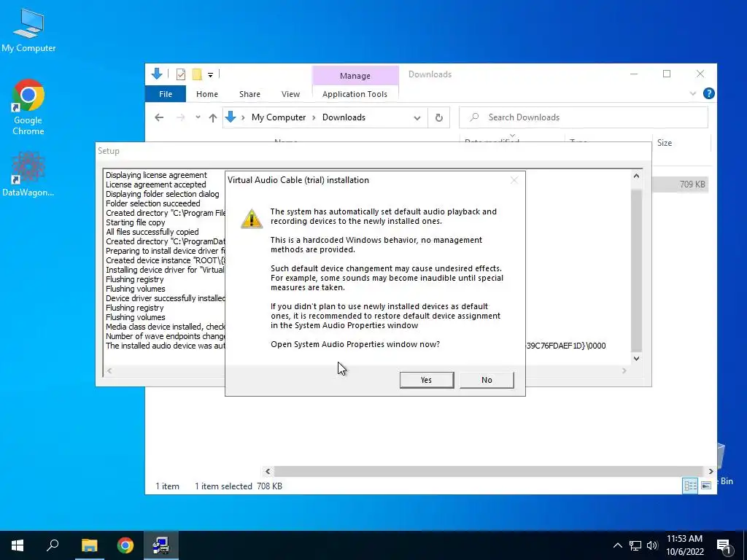Click Explorer horizontal scrollbar left arrow
Screen dimensions: 747x560
click(268, 472)
